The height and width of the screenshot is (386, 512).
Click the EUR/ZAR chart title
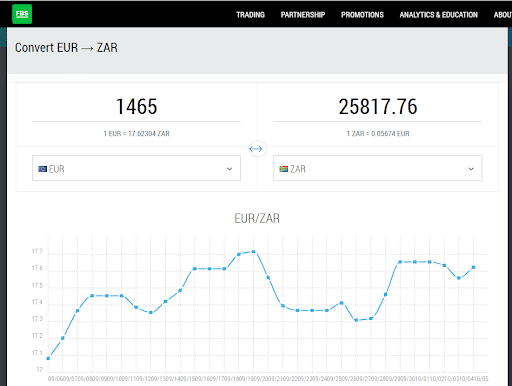coord(257,219)
